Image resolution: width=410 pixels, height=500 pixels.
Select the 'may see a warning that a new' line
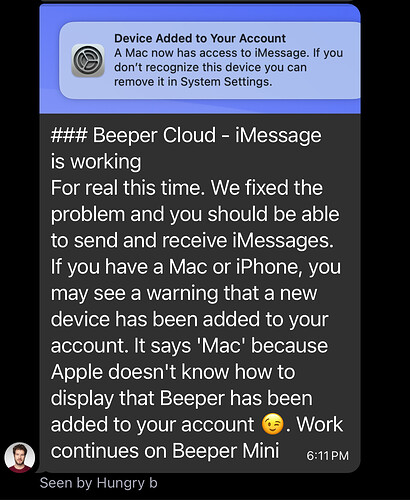[x=184, y=294]
